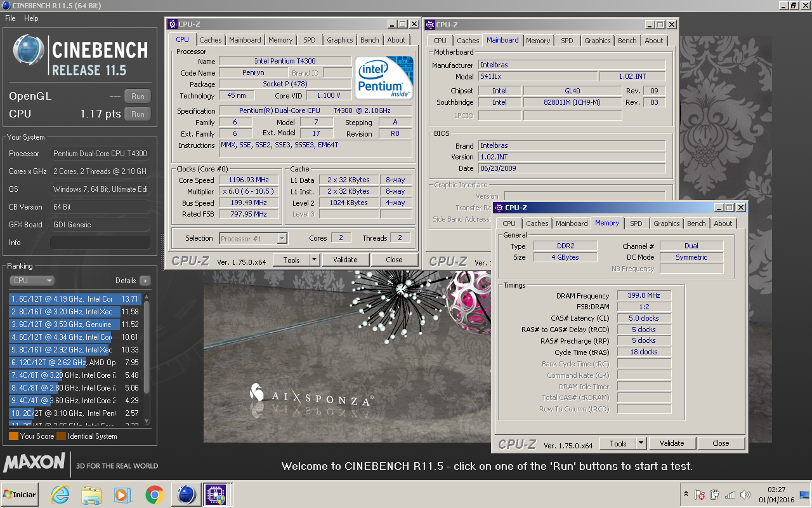Open the Help menu in Cinebench
The width and height of the screenshot is (812, 508).
pos(31,18)
